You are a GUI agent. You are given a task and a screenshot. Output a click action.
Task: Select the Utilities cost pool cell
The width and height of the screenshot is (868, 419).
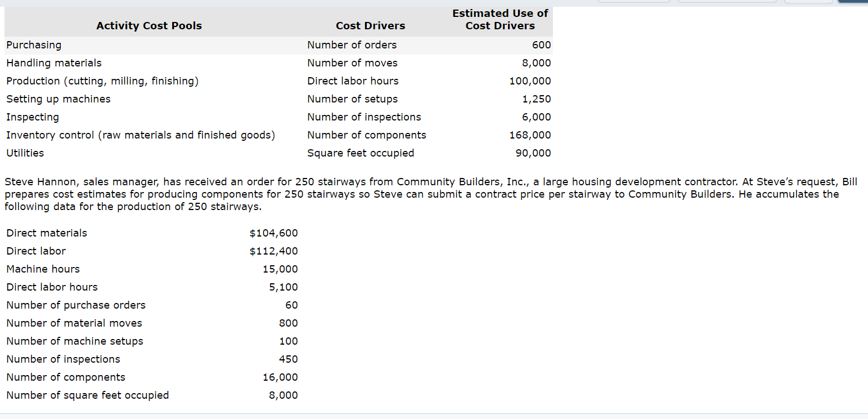25,153
